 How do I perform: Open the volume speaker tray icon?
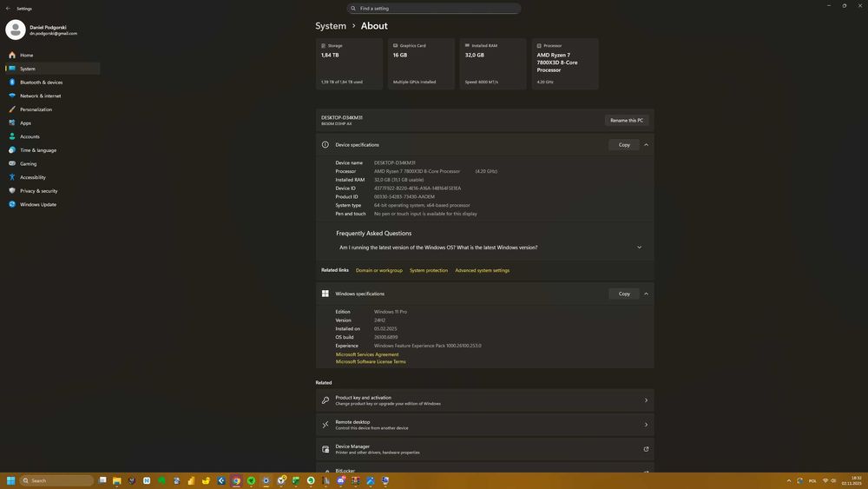click(x=833, y=480)
